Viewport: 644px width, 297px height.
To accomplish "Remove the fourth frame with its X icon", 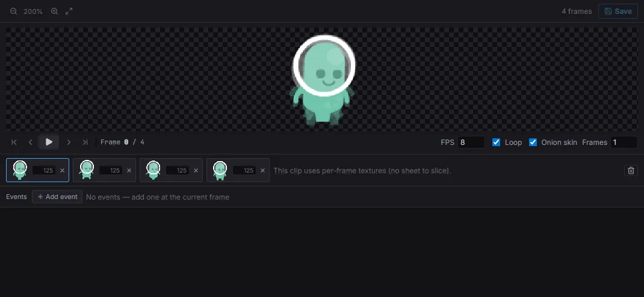I will point(263,171).
